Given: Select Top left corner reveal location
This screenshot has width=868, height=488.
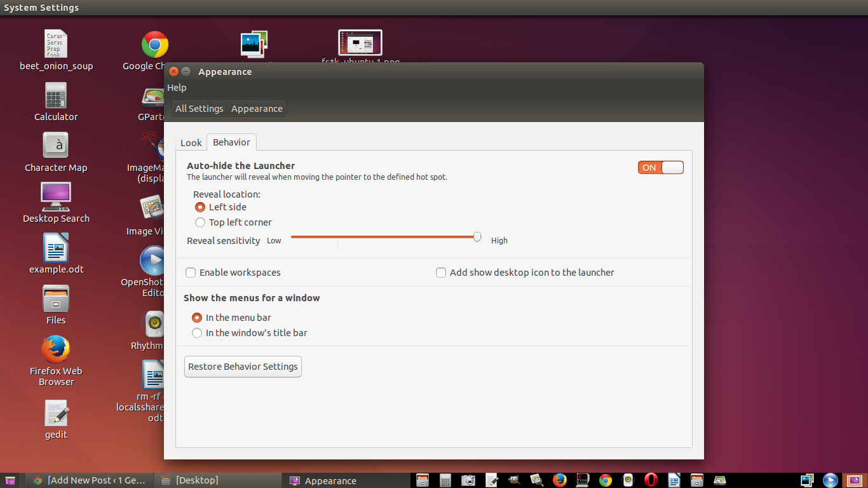Looking at the screenshot, I should coord(200,222).
